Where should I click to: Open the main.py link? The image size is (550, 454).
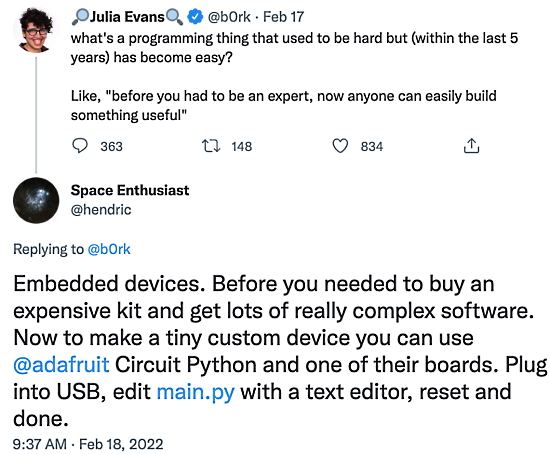tap(195, 392)
